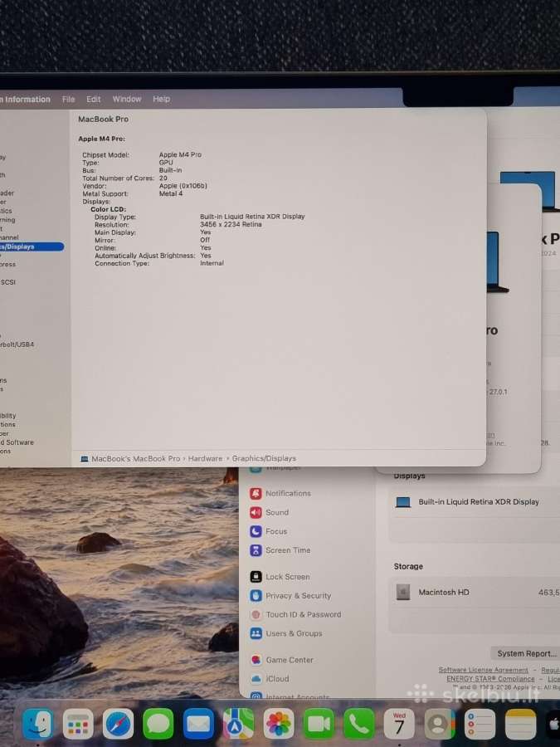
Task: Open the Messages app in the Dock
Action: (x=158, y=724)
